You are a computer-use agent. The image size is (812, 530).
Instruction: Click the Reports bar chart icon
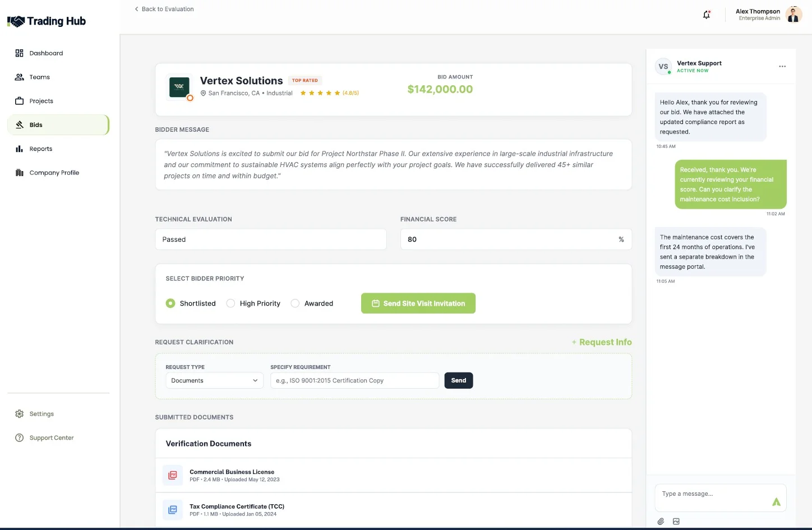(19, 149)
